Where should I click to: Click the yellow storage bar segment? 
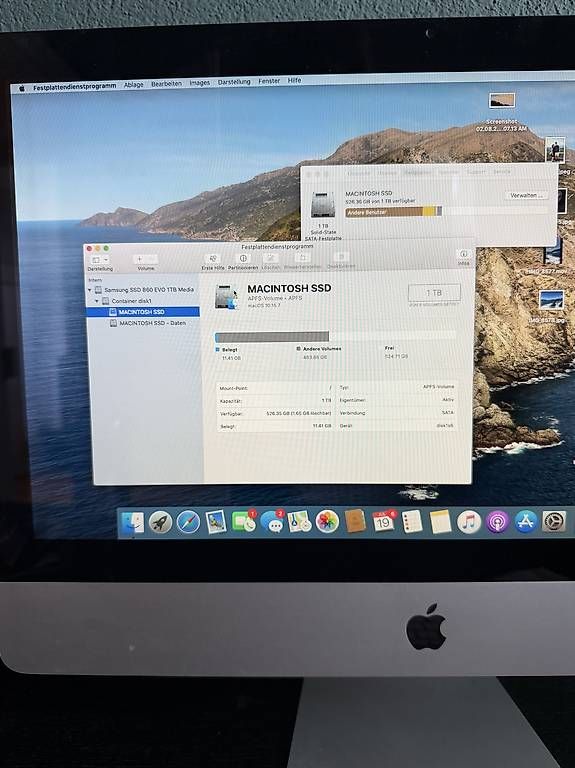(429, 211)
